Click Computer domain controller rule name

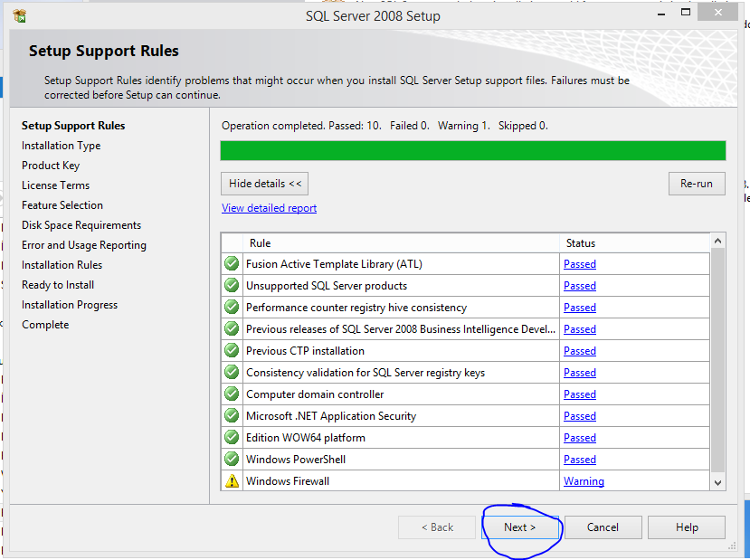315,394
